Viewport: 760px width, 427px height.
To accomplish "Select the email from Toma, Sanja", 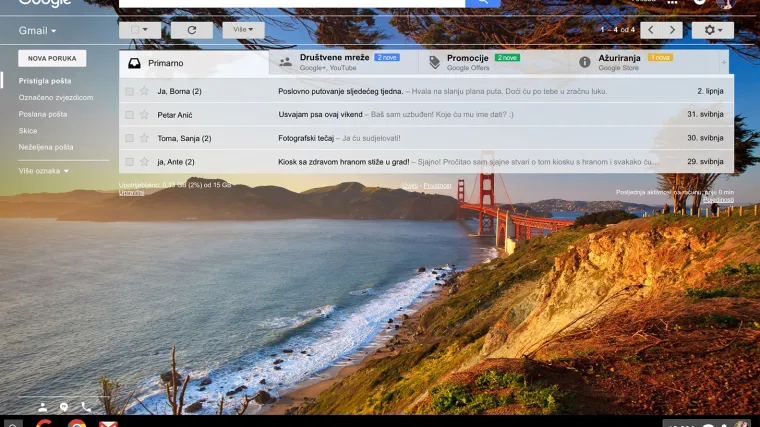I will click(129, 138).
